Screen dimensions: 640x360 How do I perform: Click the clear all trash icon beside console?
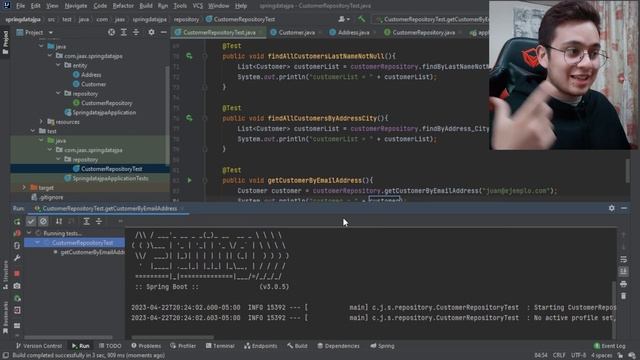click(x=623, y=296)
